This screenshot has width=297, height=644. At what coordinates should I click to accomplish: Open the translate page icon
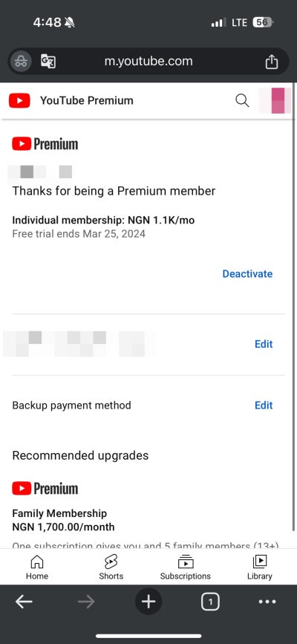click(48, 62)
